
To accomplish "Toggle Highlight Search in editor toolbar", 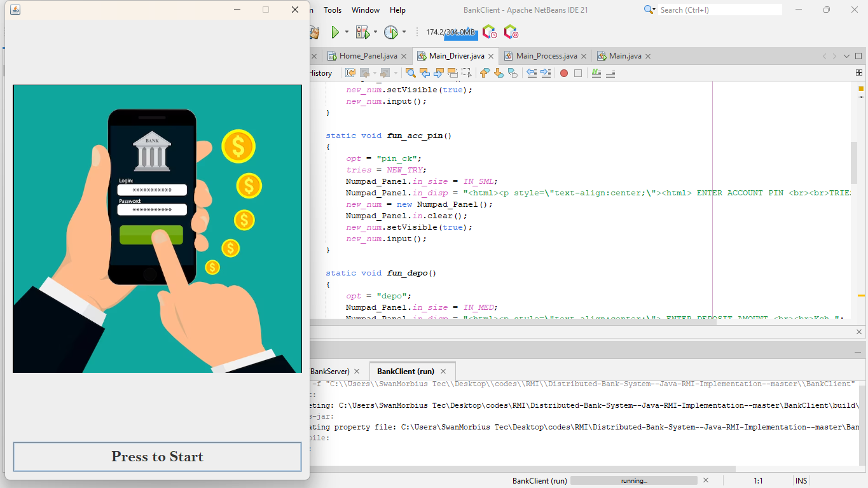I will 453,73.
